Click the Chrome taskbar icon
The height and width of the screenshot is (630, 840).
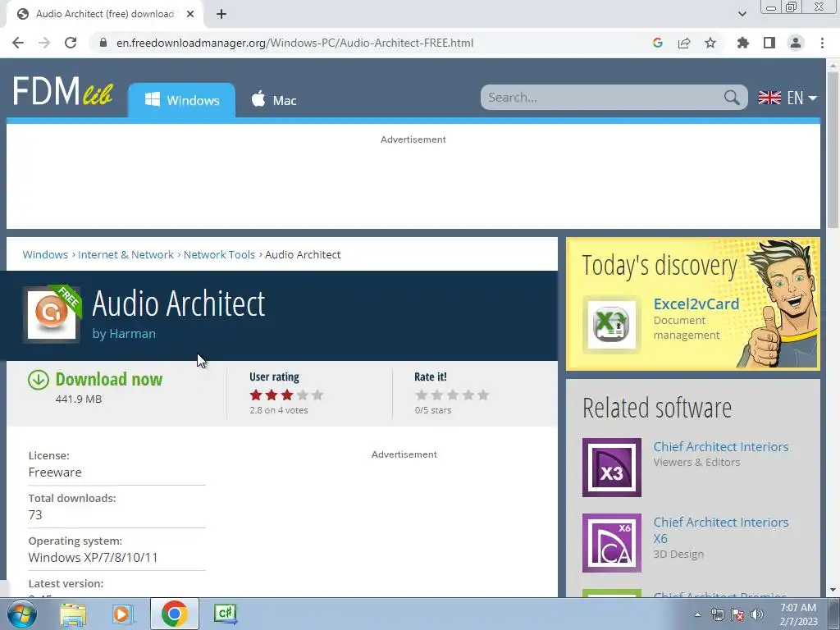click(174, 614)
